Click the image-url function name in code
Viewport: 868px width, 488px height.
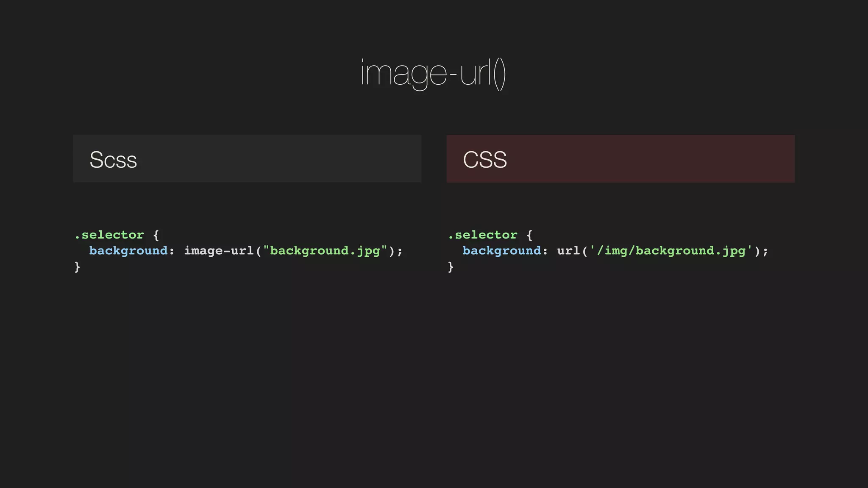pyautogui.click(x=219, y=251)
